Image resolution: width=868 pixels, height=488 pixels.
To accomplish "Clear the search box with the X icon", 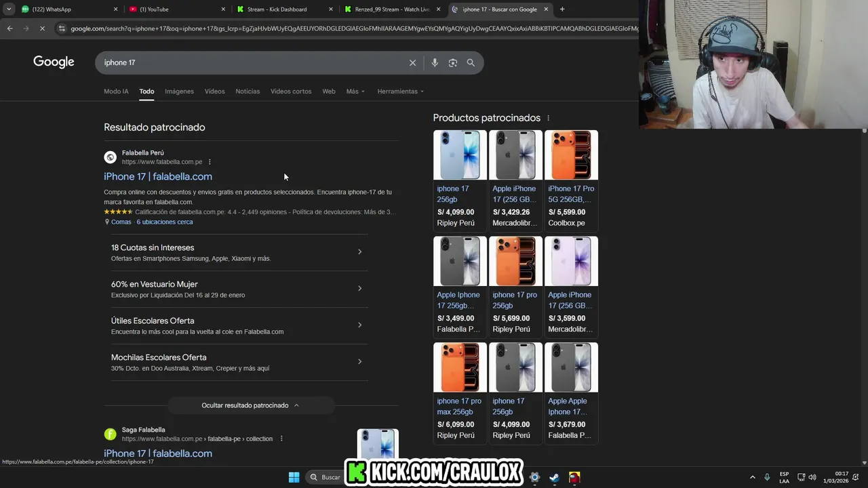I will (412, 62).
